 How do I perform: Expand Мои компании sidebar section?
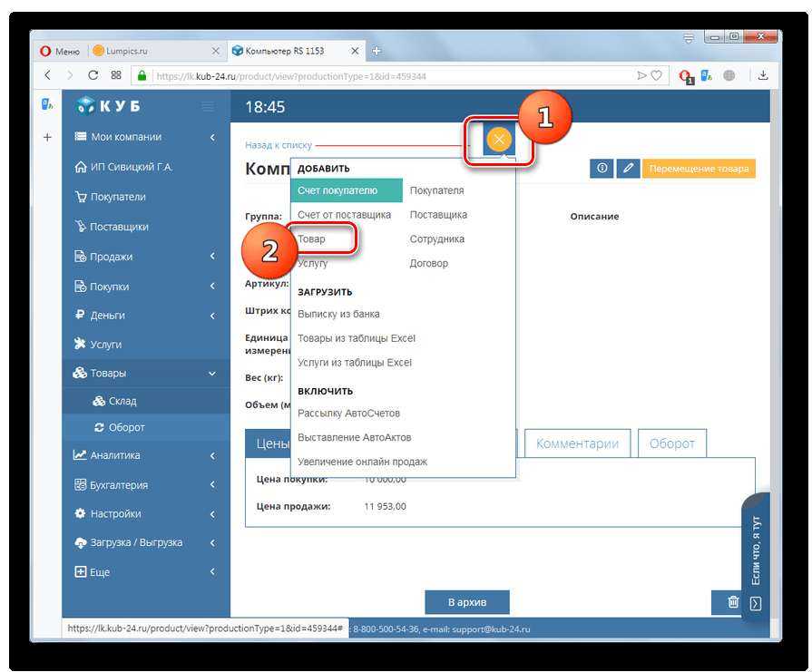(x=212, y=137)
